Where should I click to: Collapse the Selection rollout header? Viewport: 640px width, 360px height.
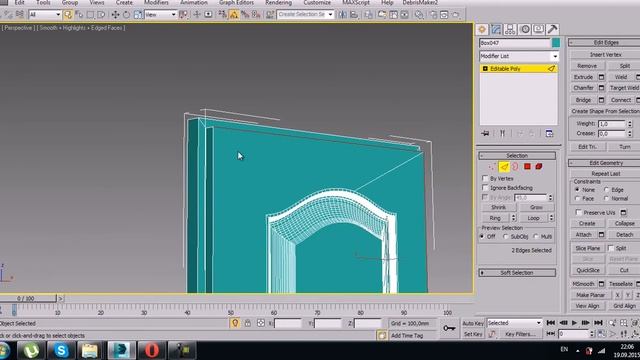[x=517, y=156]
